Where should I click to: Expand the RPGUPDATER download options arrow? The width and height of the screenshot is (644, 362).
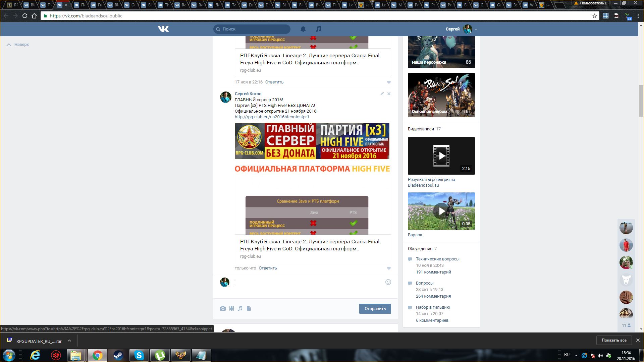(x=69, y=341)
